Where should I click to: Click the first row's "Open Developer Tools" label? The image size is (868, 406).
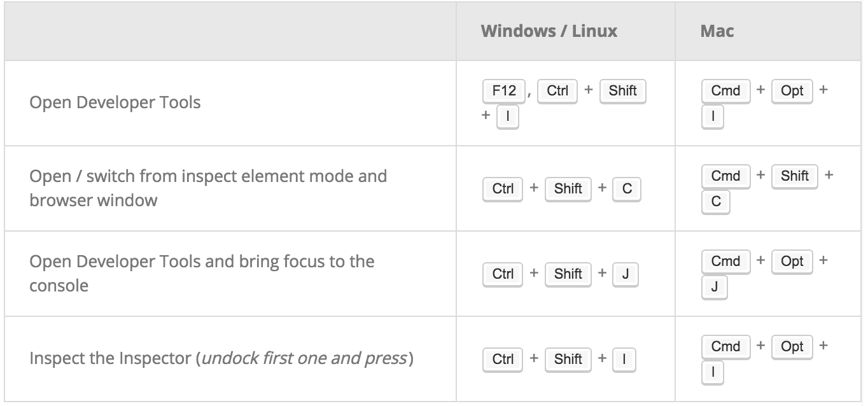(x=115, y=102)
